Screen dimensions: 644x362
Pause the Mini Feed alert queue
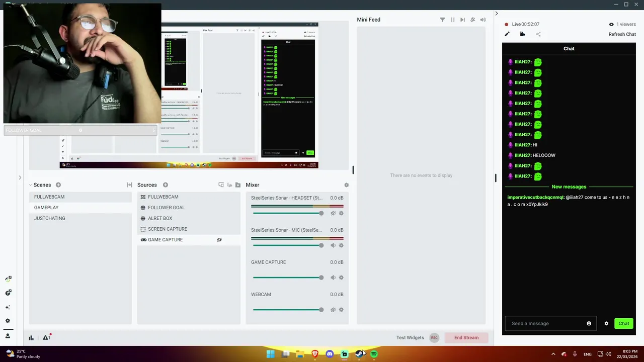tap(452, 20)
